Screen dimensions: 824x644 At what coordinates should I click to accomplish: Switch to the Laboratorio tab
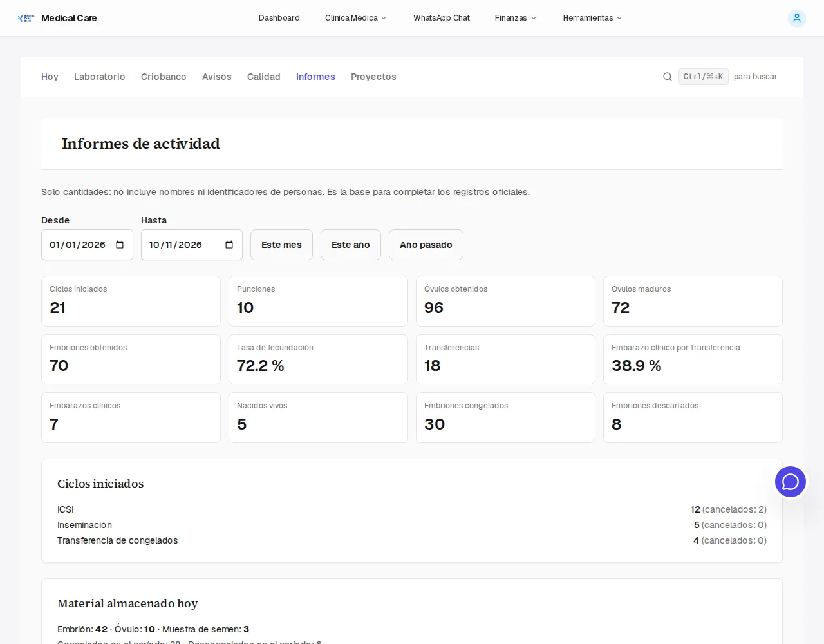(x=100, y=77)
